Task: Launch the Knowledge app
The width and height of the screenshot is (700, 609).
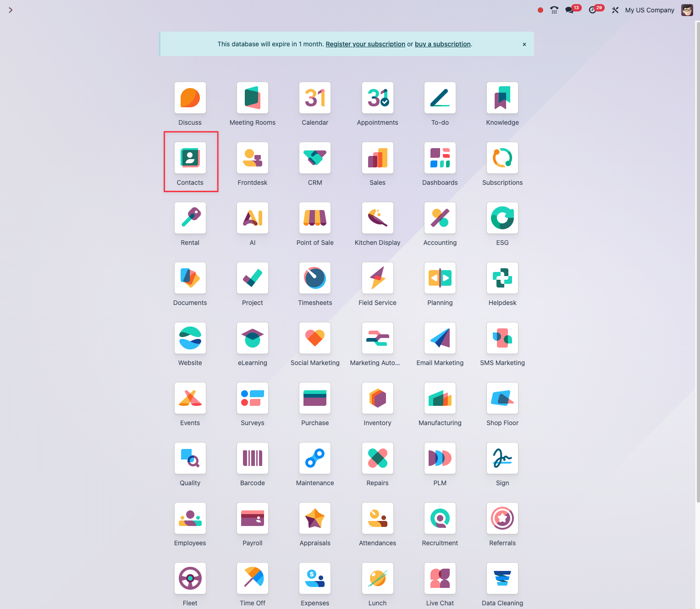Action: click(502, 98)
